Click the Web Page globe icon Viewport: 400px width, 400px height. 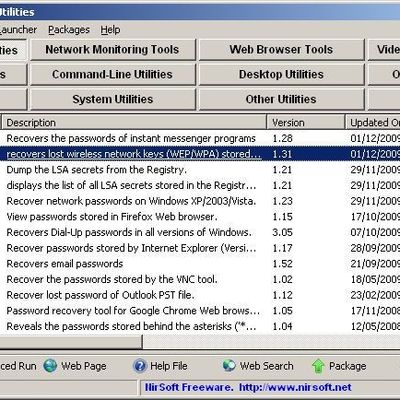[x=50, y=366]
